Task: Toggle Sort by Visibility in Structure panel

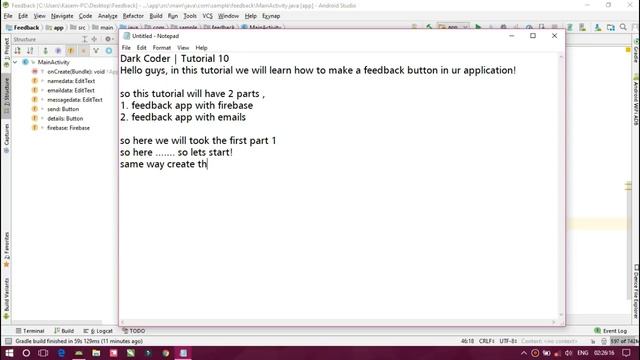Action: (17, 51)
